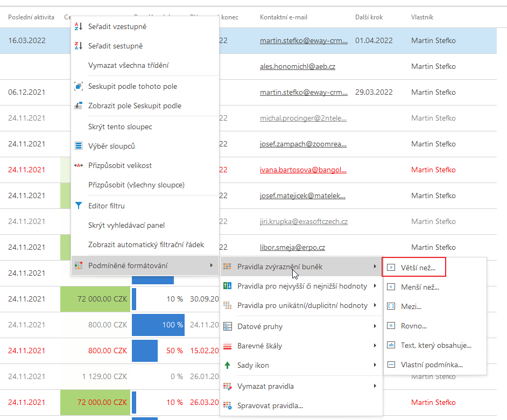Expand Pravidla pro unikátní/duplicitní hodnoty arrow
Image resolution: width=507 pixels, height=420 pixels.
(x=375, y=305)
